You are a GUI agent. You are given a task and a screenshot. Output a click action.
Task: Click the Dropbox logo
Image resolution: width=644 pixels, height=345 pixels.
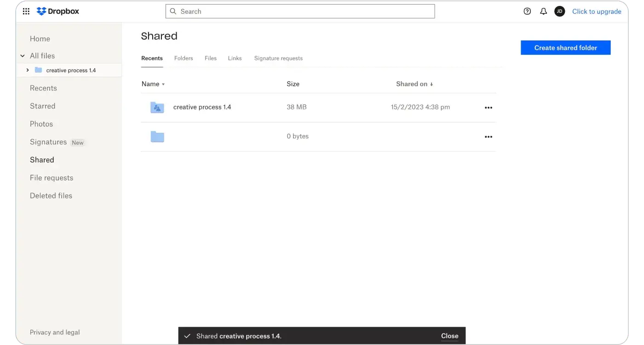coord(58,11)
